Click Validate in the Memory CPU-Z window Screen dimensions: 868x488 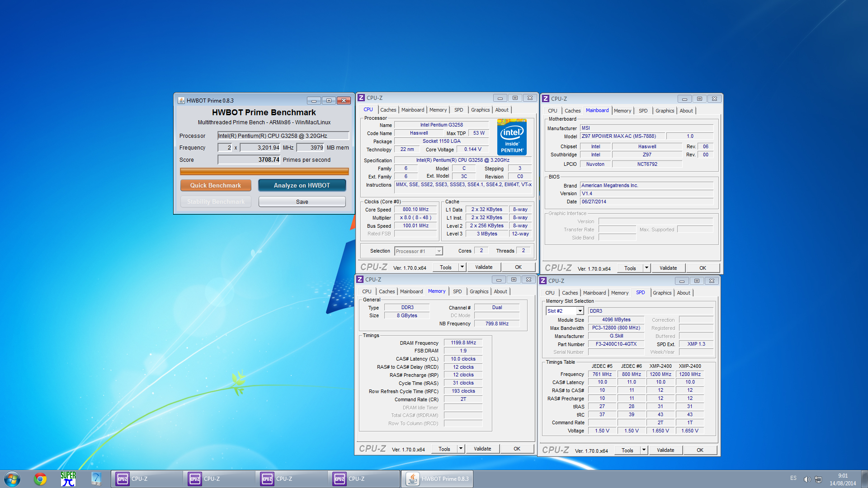[x=482, y=449]
